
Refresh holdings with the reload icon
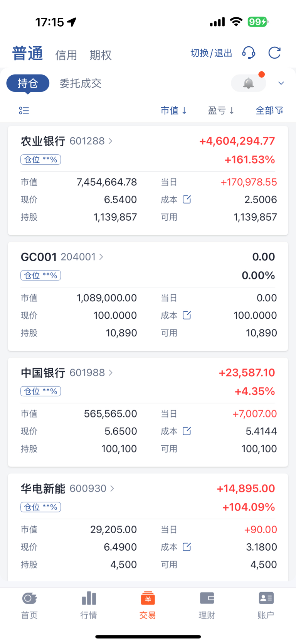(x=274, y=53)
